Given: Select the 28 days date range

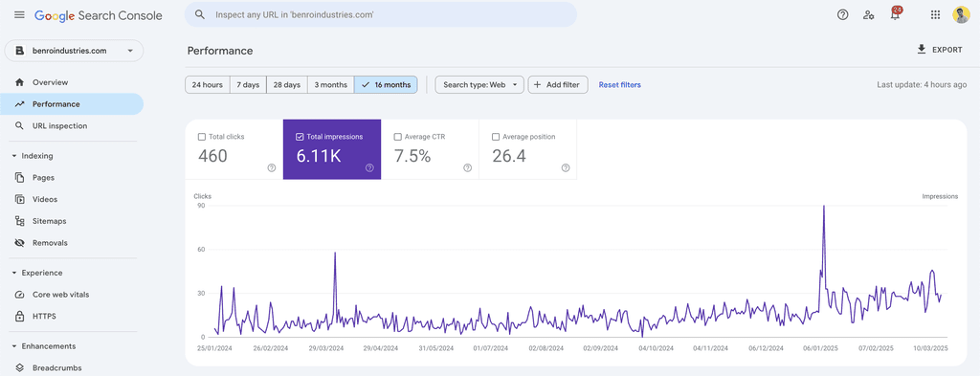Looking at the screenshot, I should [287, 85].
